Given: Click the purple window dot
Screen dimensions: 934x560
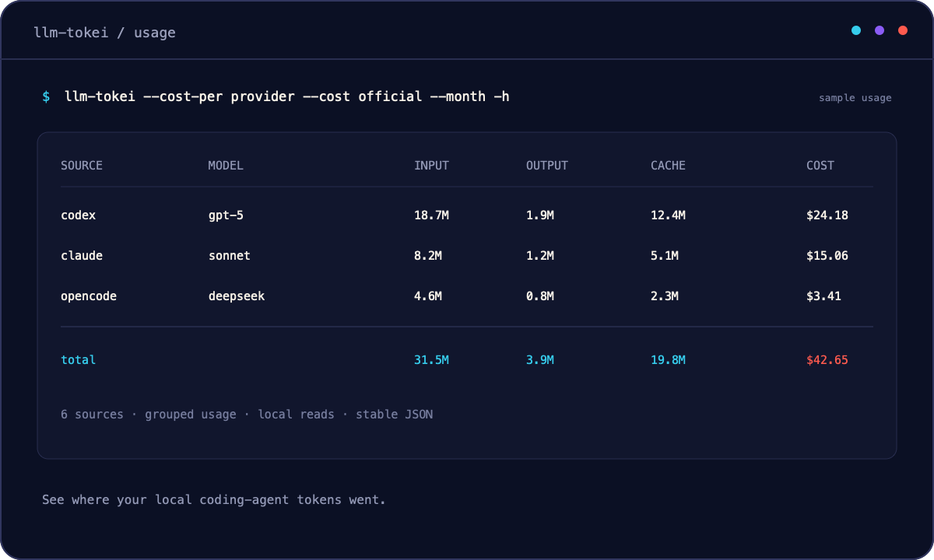Looking at the screenshot, I should (x=880, y=30).
